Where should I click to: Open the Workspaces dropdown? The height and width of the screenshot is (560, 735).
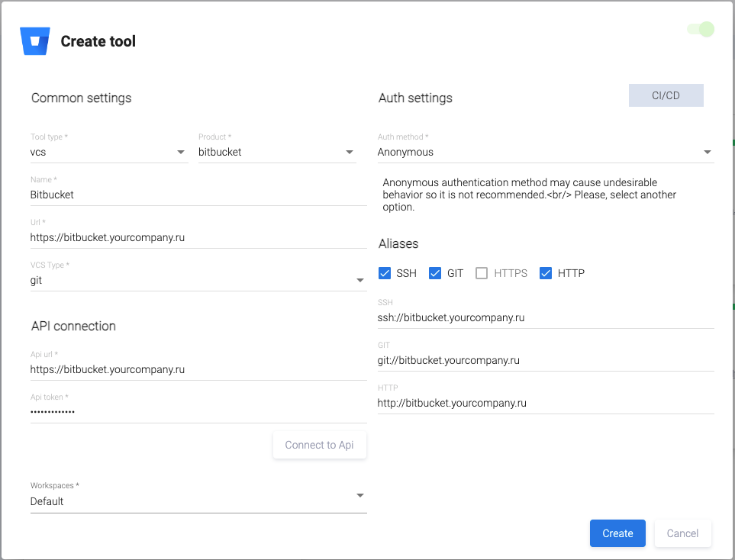point(198,501)
